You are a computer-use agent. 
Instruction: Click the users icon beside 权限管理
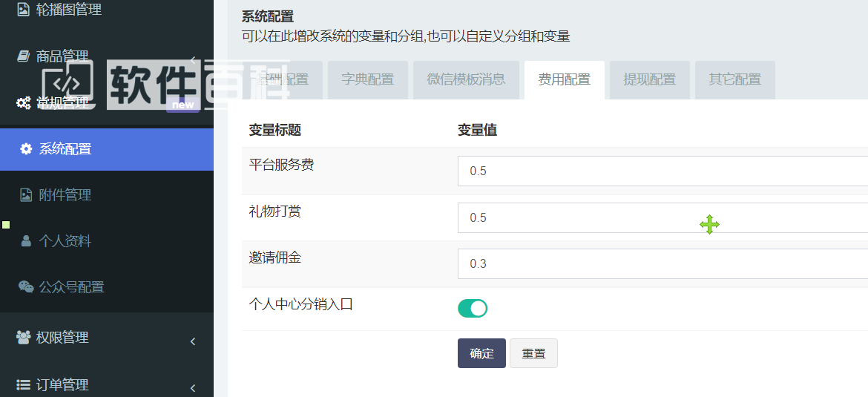[23, 338]
